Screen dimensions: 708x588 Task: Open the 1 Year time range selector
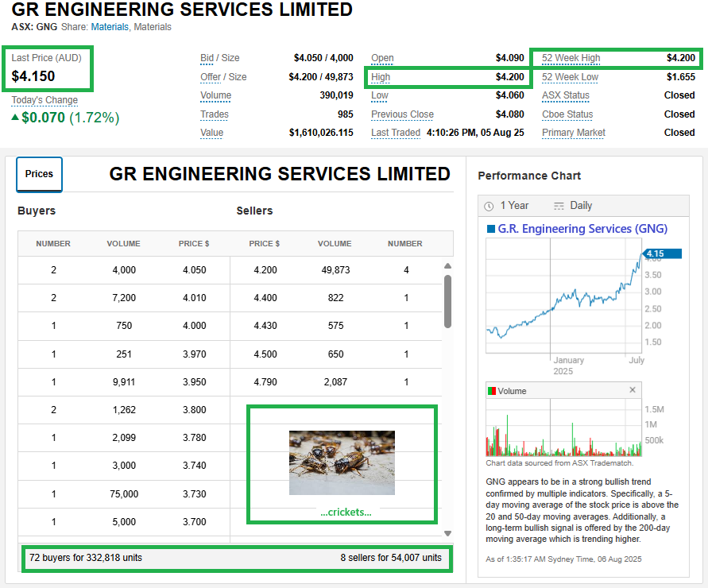click(x=506, y=206)
